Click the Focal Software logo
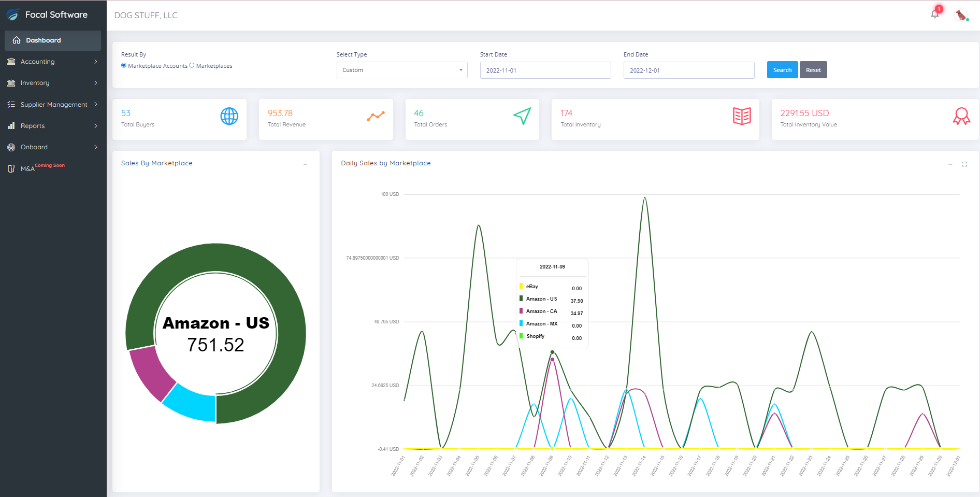980x497 pixels. pos(13,15)
